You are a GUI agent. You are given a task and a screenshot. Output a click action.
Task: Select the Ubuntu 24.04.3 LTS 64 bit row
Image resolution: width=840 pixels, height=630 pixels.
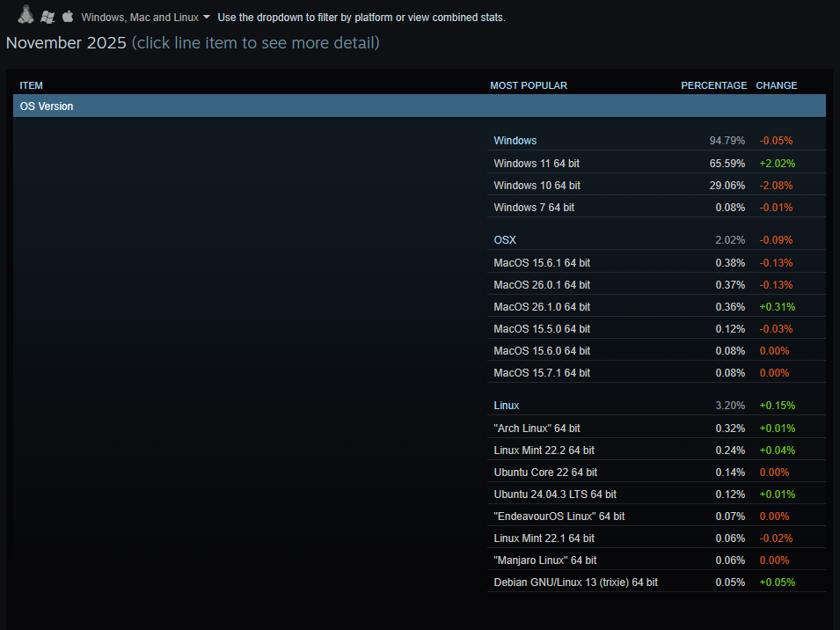click(656, 494)
